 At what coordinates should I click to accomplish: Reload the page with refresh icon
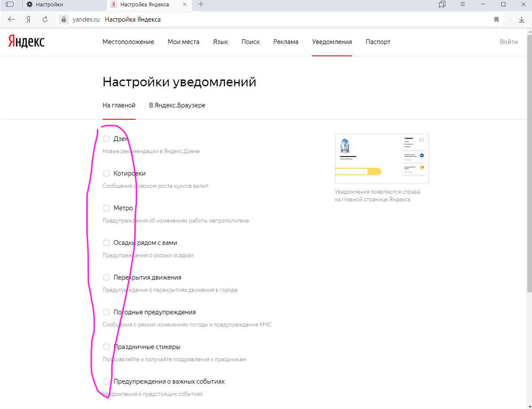[x=45, y=20]
